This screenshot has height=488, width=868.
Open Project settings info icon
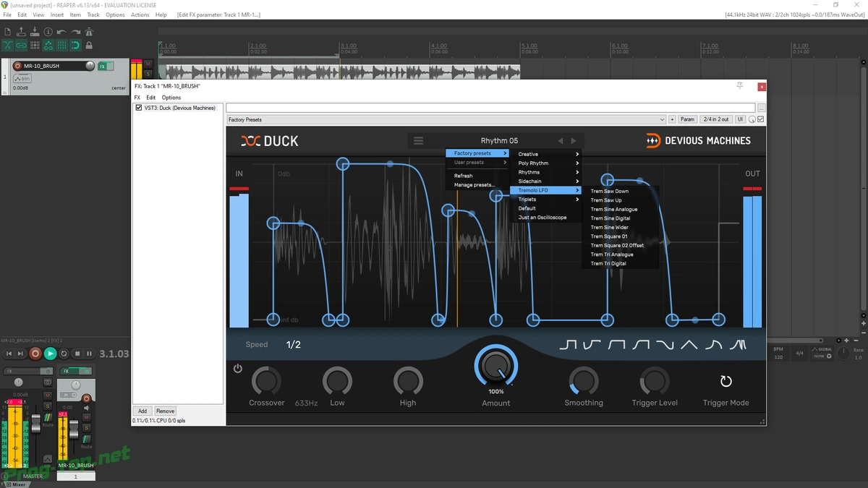[48, 32]
